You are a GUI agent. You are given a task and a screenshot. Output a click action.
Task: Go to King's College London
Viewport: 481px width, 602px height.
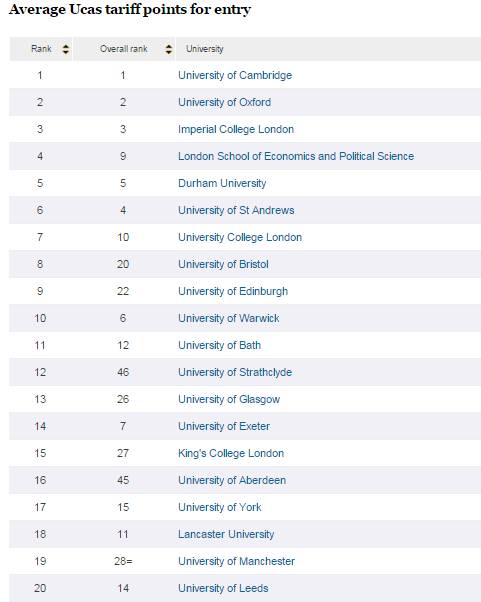231,453
